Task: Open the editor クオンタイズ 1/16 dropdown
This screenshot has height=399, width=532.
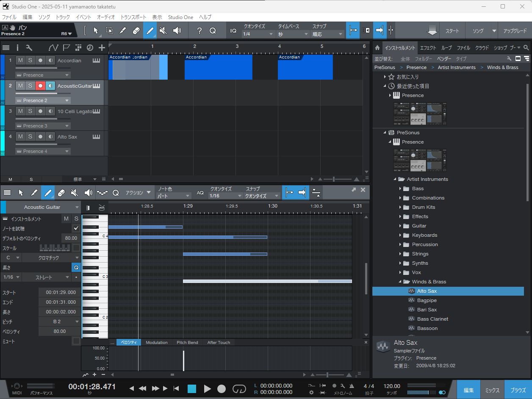Action: click(226, 196)
